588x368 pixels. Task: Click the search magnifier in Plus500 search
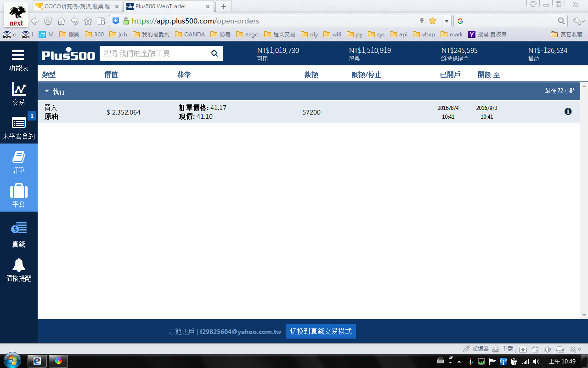click(x=215, y=53)
